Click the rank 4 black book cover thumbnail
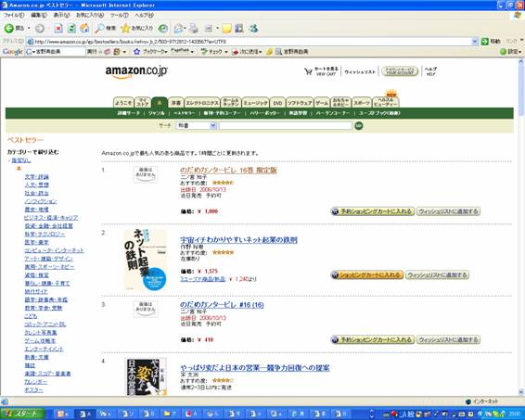 (x=146, y=376)
